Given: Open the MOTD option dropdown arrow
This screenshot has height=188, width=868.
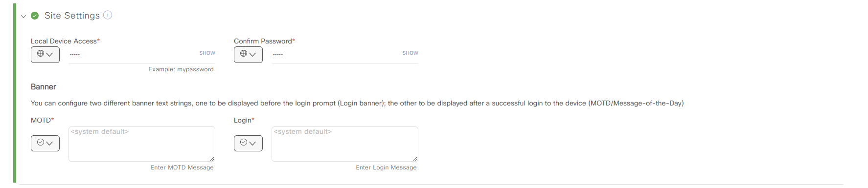Looking at the screenshot, I should point(49,143).
